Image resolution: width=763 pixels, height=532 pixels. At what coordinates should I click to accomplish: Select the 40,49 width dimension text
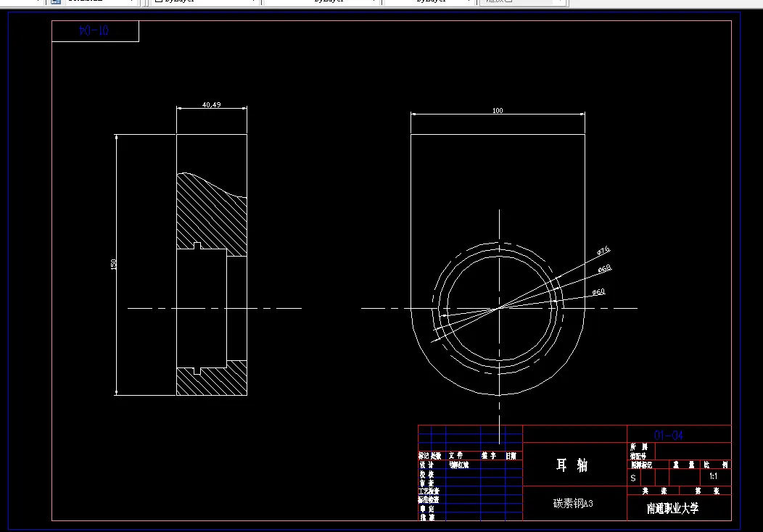coord(211,104)
